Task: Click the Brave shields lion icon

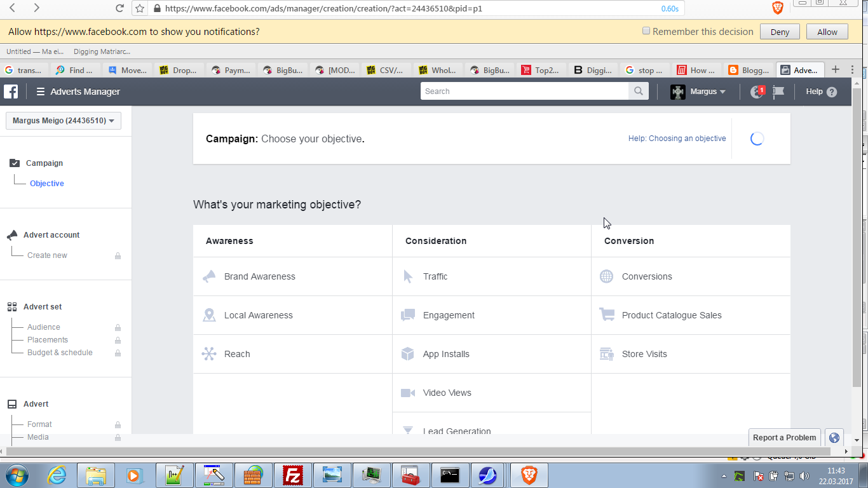Action: click(x=777, y=8)
